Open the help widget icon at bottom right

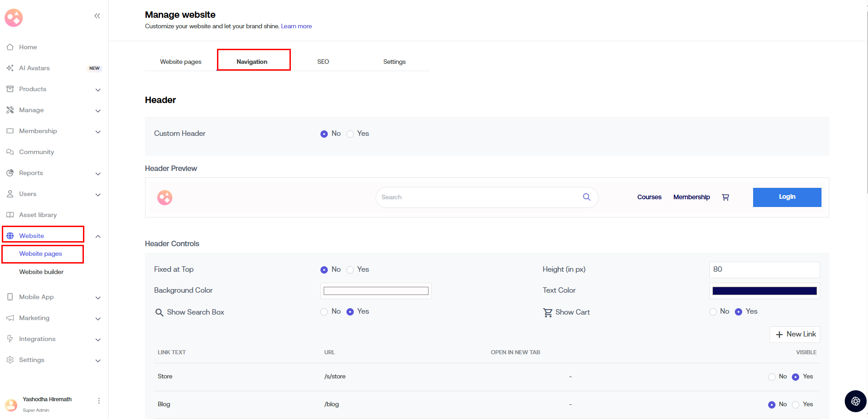pos(855,401)
